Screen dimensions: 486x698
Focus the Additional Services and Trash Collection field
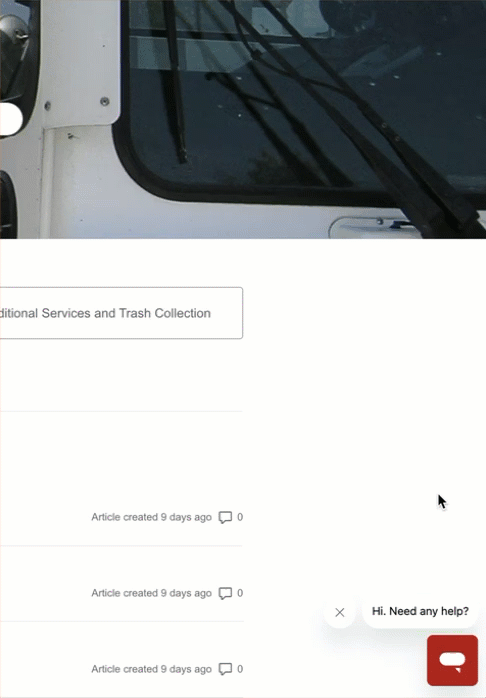(x=121, y=313)
